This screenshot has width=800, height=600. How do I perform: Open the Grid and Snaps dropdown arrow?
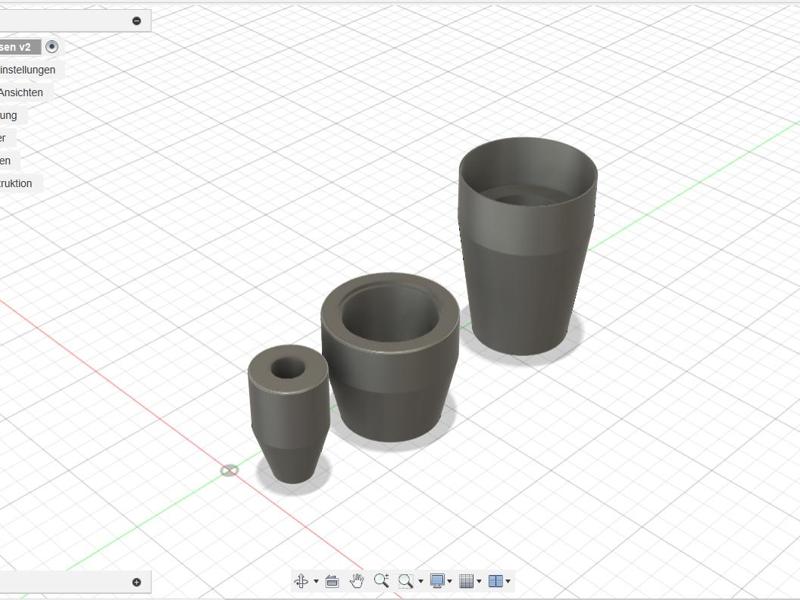(479, 581)
